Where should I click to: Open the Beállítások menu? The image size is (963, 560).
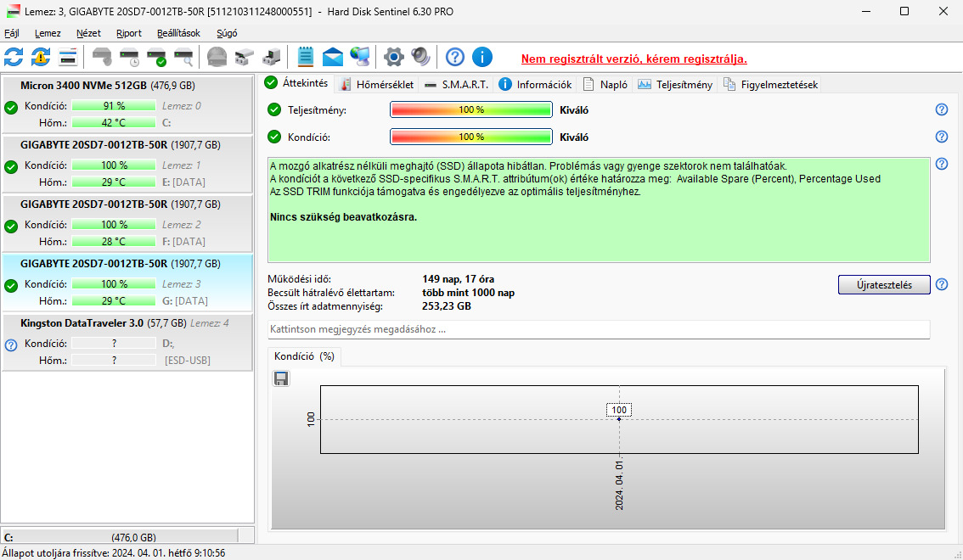pyautogui.click(x=178, y=33)
